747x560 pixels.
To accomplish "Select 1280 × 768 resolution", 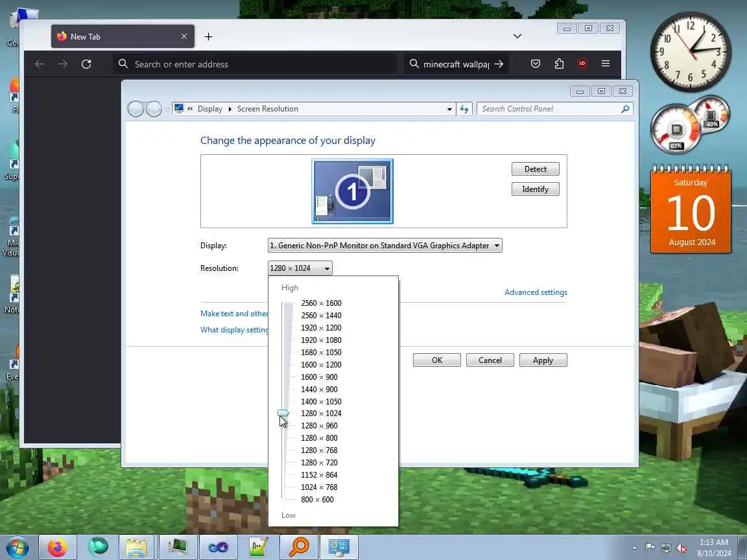I will [x=319, y=450].
